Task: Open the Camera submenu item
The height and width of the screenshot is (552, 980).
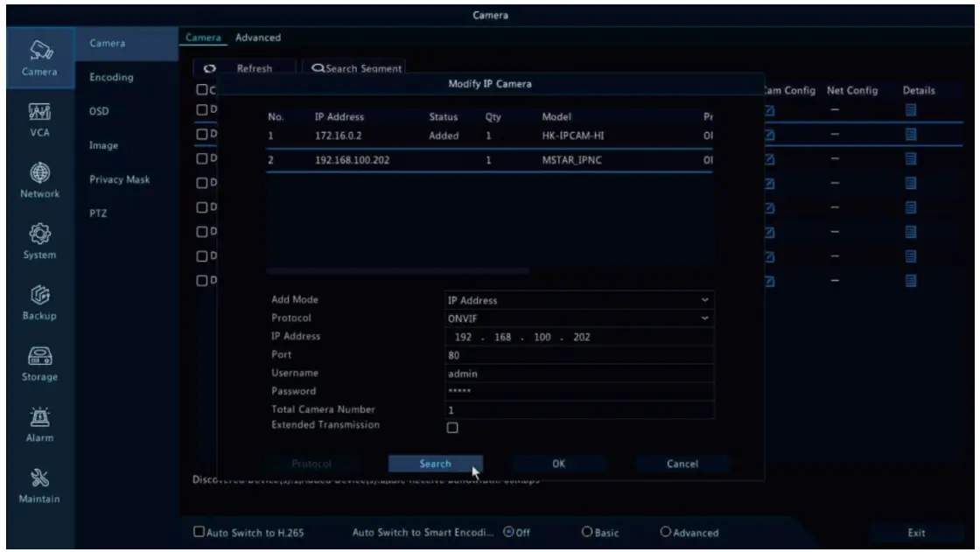Action: 127,43
